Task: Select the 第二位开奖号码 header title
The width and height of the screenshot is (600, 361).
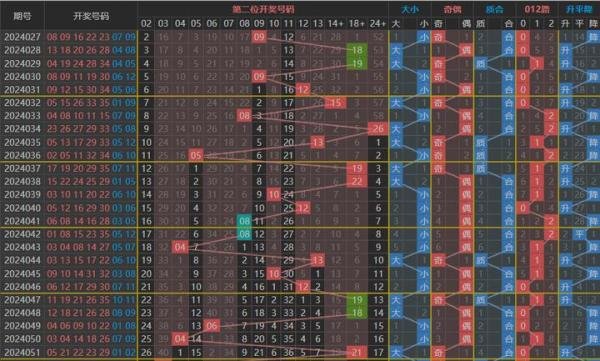Action: coord(263,9)
